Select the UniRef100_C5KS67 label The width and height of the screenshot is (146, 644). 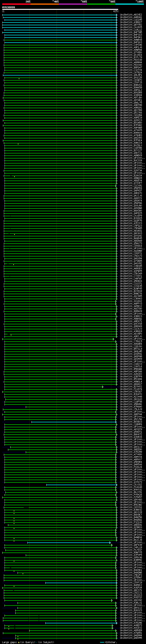(131, 392)
